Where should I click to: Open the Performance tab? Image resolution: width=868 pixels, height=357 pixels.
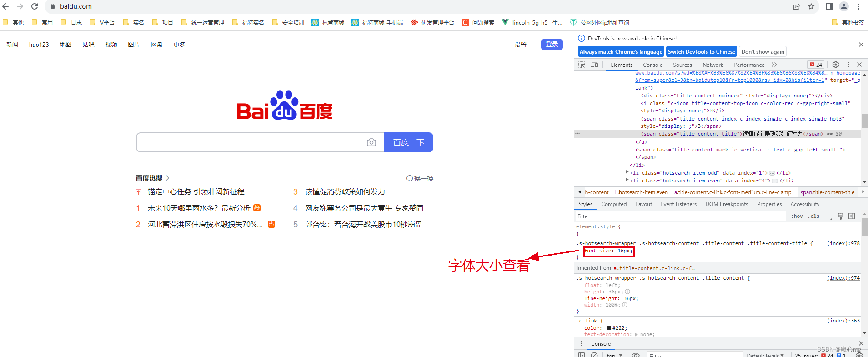pos(749,65)
